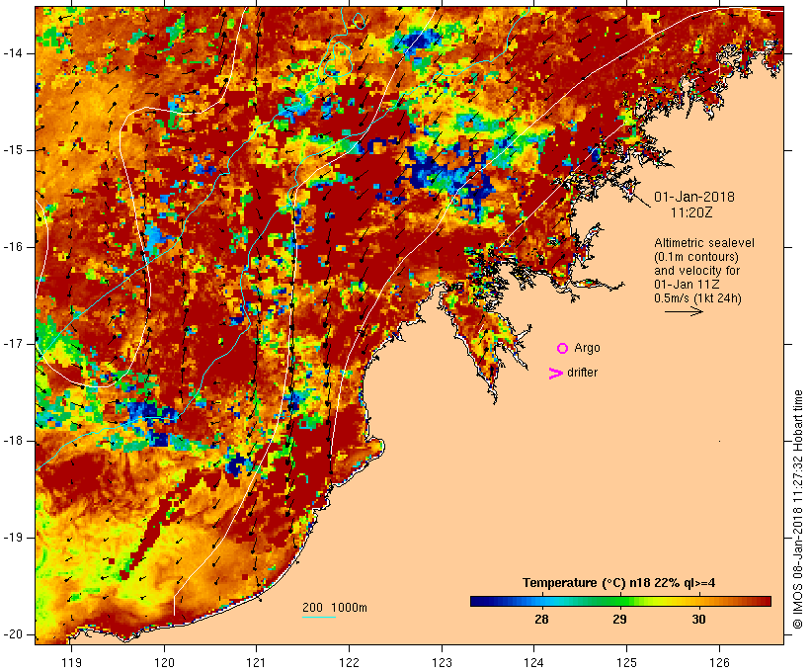This screenshot has height=672, width=810.
Task: Click the '29' color bar tick label
Action: pyautogui.click(x=620, y=620)
